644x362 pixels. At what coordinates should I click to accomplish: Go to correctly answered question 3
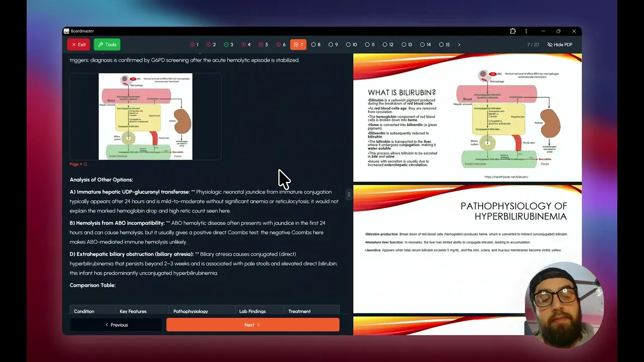tap(228, 45)
